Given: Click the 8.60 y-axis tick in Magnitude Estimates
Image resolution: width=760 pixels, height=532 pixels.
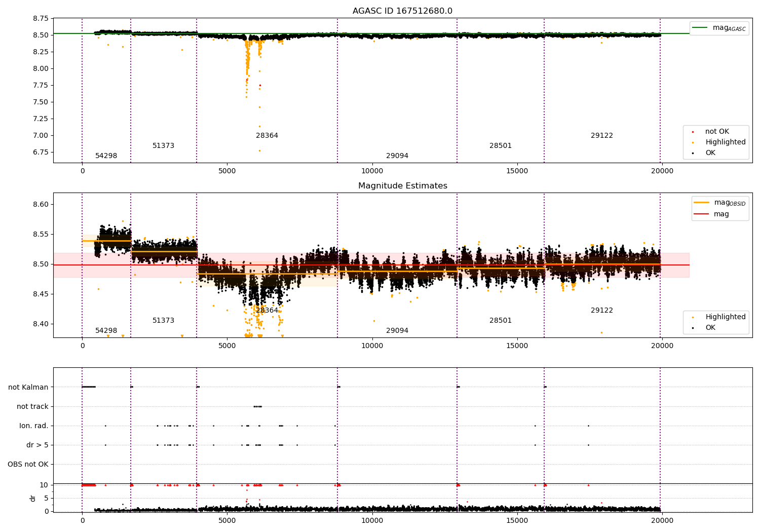Looking at the screenshot, I should click(x=40, y=205).
